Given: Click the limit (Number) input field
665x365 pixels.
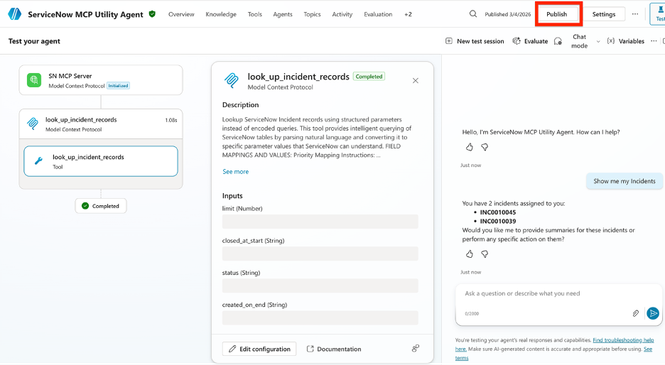Looking at the screenshot, I should click(320, 221).
